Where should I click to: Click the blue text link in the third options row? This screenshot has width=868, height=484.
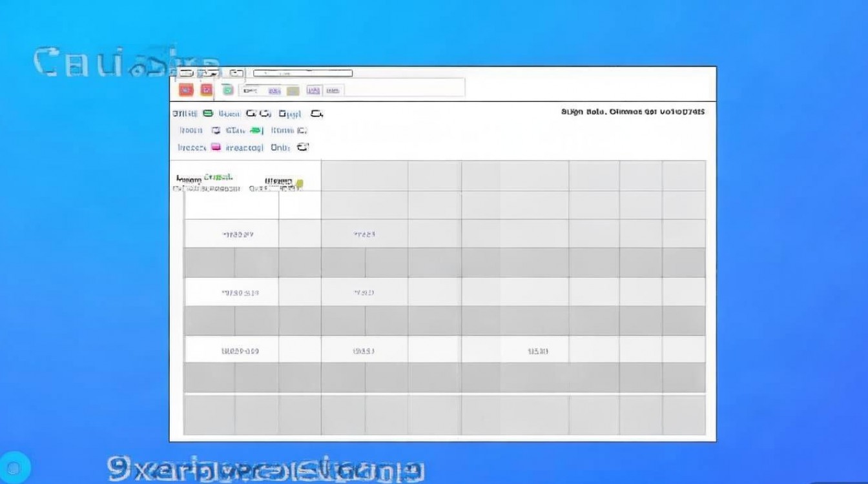click(x=245, y=147)
